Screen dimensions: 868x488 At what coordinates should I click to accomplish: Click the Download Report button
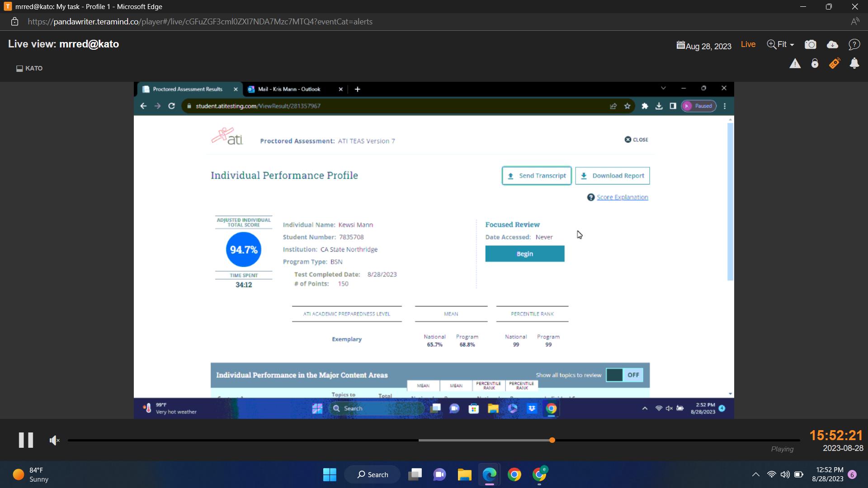pyautogui.click(x=612, y=176)
